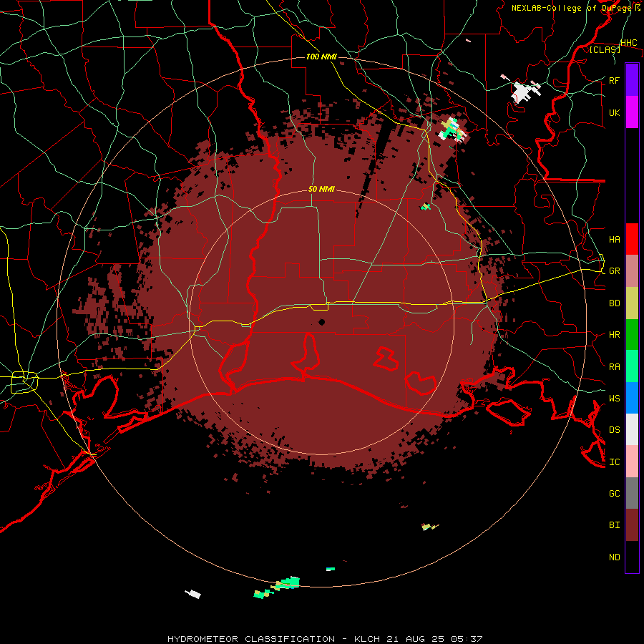Viewport: 644px width, 644px height.
Task: Click the ND legend label
Action: [614, 557]
